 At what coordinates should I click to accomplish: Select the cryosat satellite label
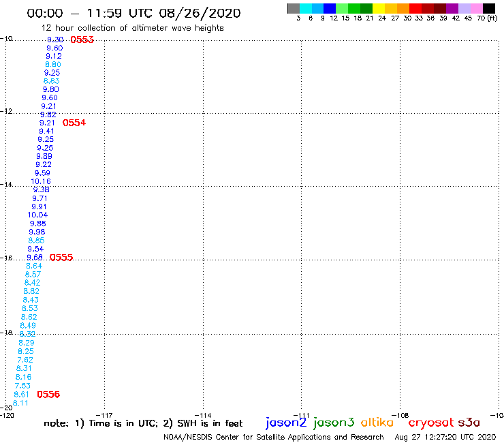pos(431,423)
